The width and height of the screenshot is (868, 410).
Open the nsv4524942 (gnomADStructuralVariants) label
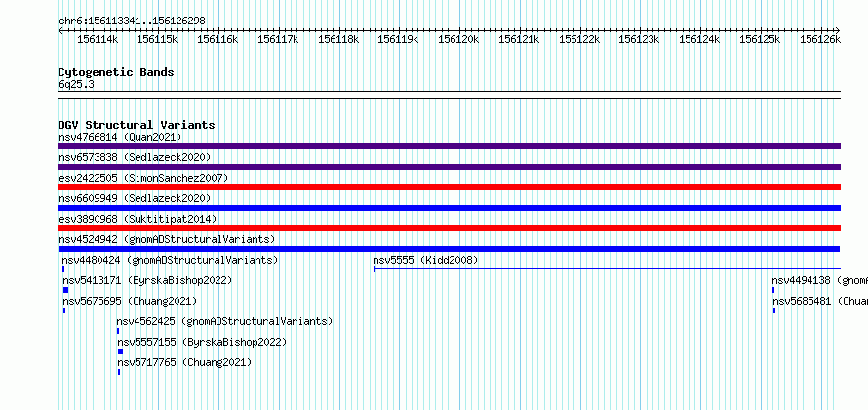click(x=167, y=239)
